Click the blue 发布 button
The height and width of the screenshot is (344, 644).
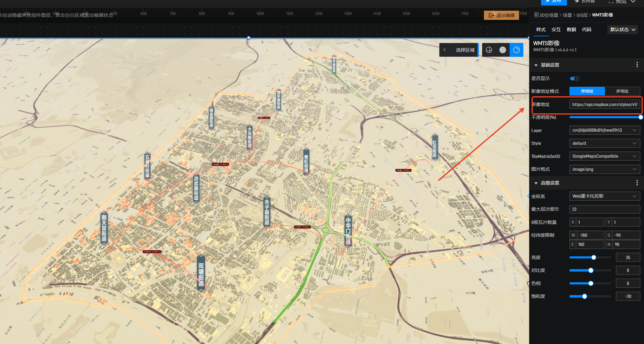coord(554,2)
